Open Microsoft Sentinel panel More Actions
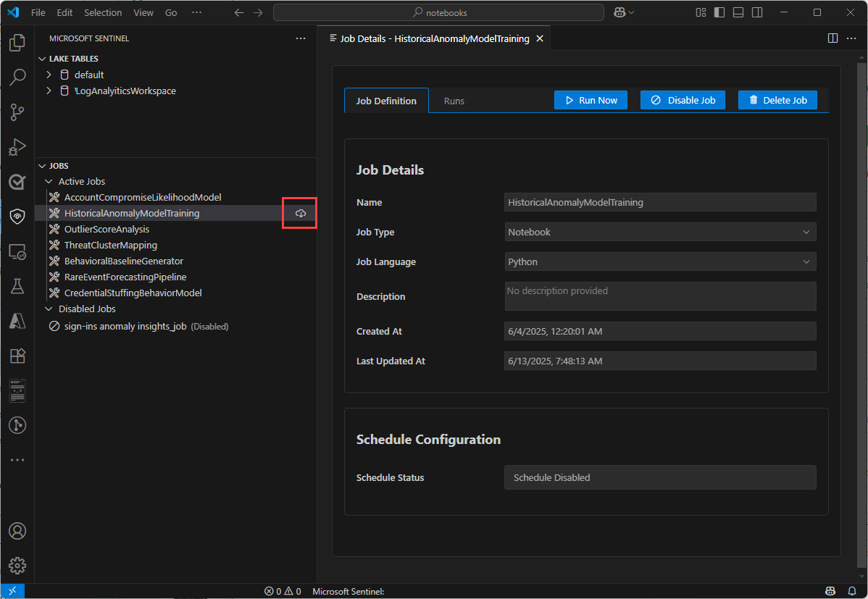 click(x=301, y=38)
